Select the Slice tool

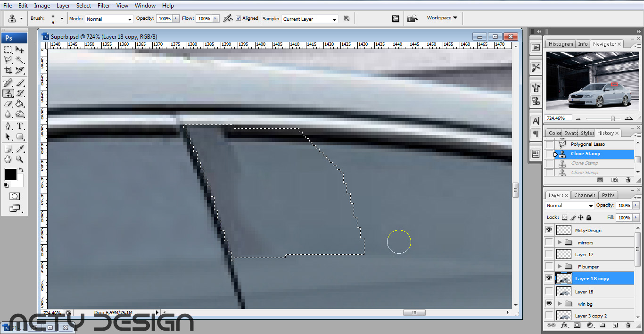(20, 70)
